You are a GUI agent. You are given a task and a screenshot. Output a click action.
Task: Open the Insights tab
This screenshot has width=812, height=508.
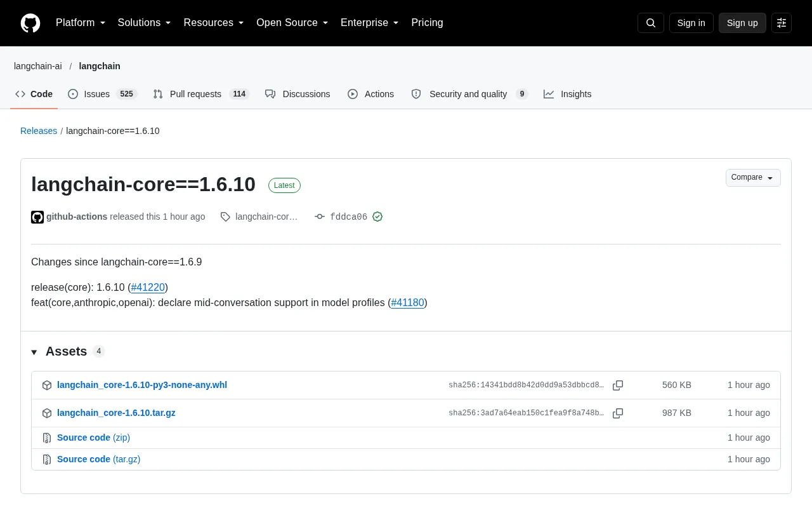[x=568, y=94]
